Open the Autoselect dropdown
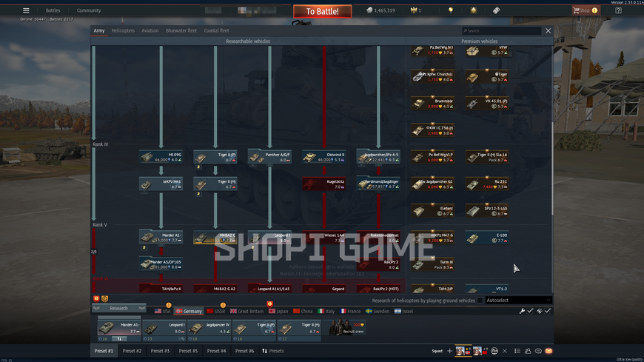This screenshot has width=644, height=362. 518,301
